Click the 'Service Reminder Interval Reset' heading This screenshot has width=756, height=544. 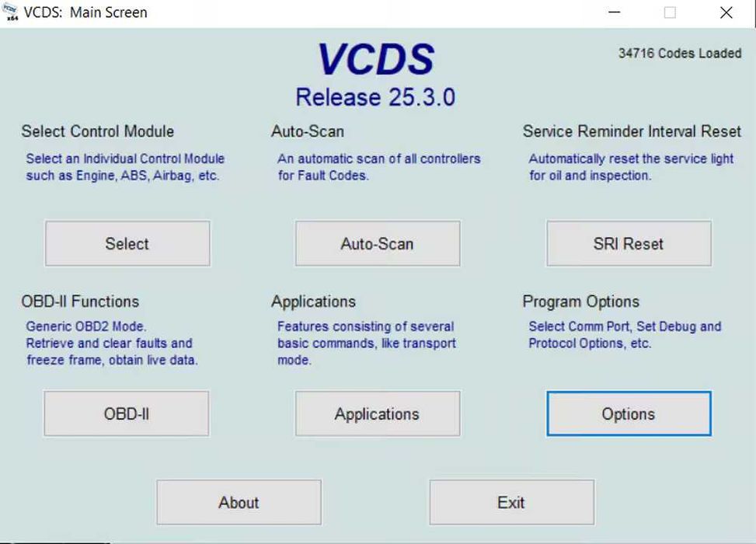pyautogui.click(x=632, y=131)
